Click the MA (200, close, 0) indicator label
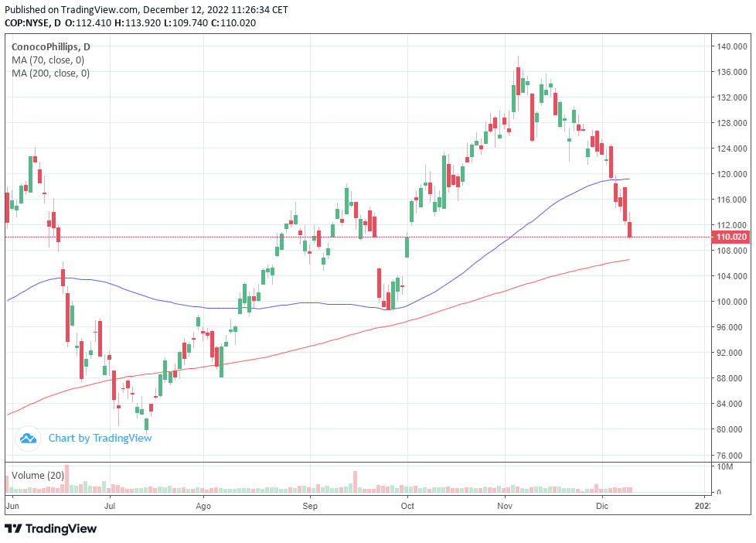This screenshot has width=756, height=543. [x=50, y=73]
